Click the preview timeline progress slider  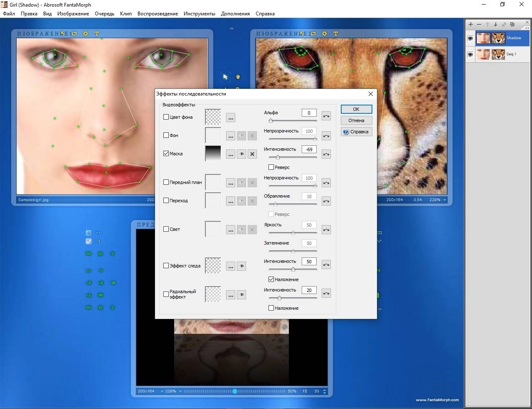click(235, 392)
